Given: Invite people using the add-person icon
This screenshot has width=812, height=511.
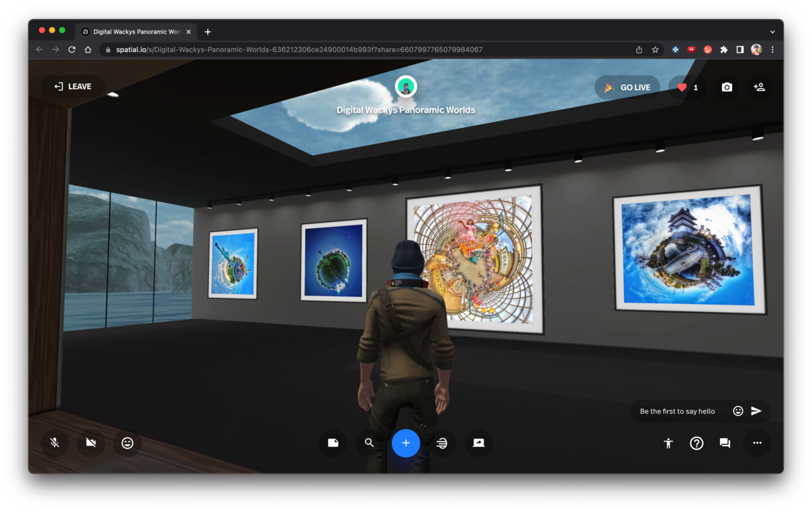Looking at the screenshot, I should tap(759, 87).
